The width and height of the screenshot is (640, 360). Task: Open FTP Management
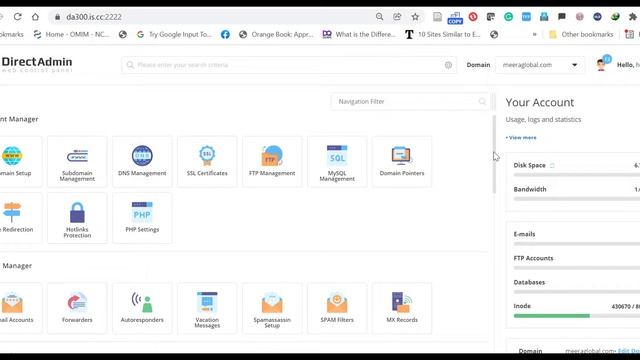pyautogui.click(x=272, y=162)
